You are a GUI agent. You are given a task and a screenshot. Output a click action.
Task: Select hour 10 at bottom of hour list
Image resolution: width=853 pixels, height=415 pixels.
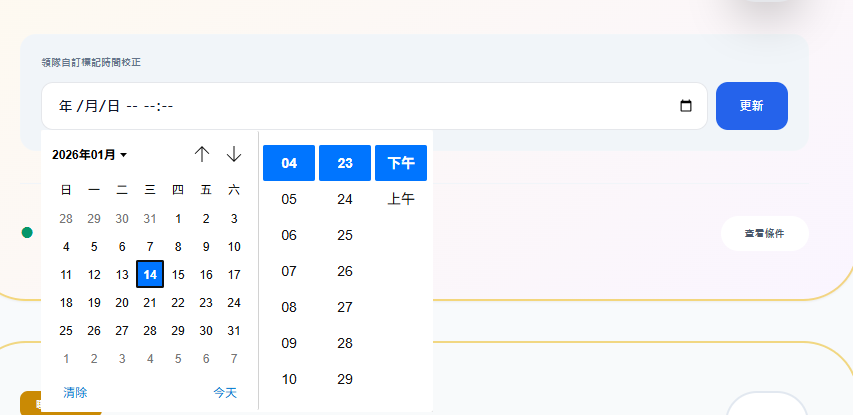click(289, 379)
